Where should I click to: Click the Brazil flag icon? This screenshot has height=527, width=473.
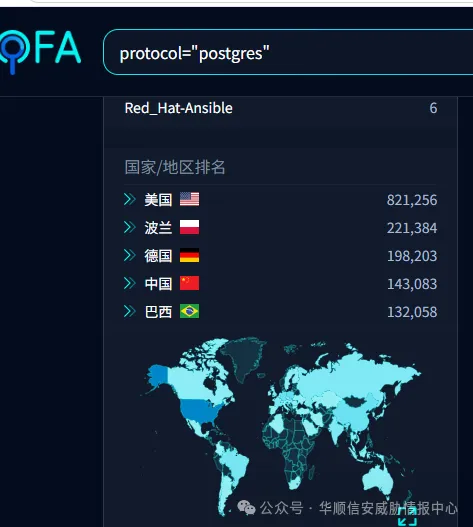click(189, 311)
